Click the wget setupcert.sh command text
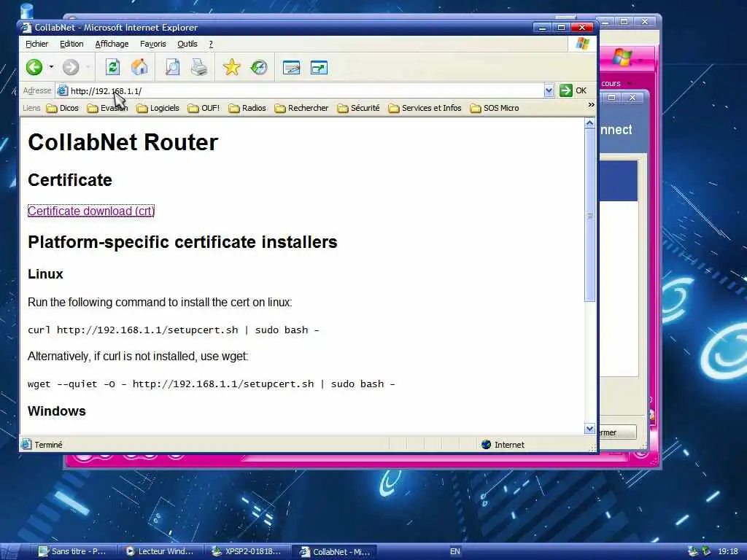The image size is (747, 560). click(211, 384)
